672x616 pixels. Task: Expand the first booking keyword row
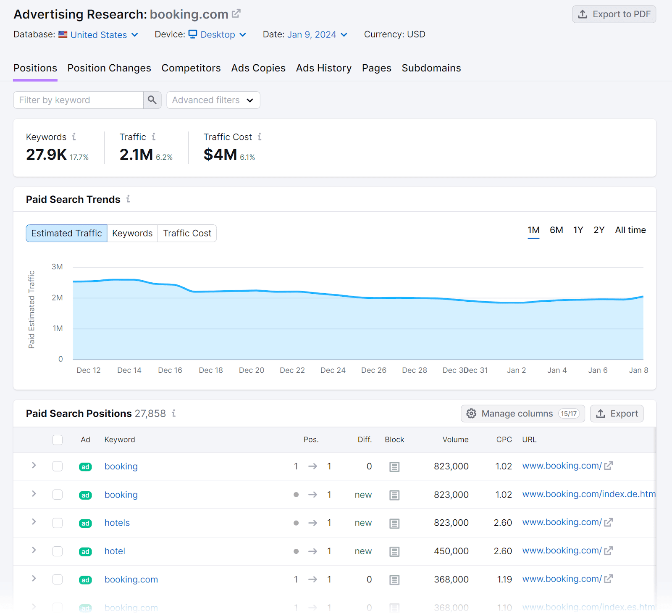33,466
